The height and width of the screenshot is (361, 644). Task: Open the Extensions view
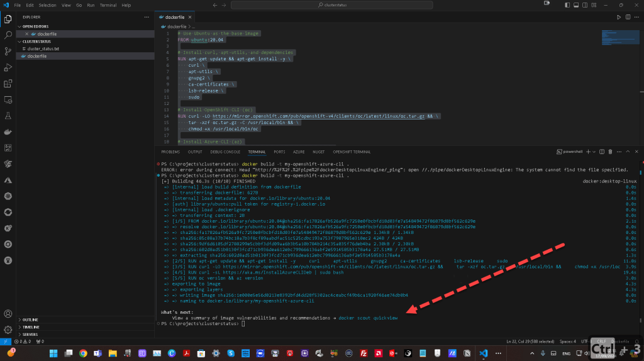[x=8, y=84]
